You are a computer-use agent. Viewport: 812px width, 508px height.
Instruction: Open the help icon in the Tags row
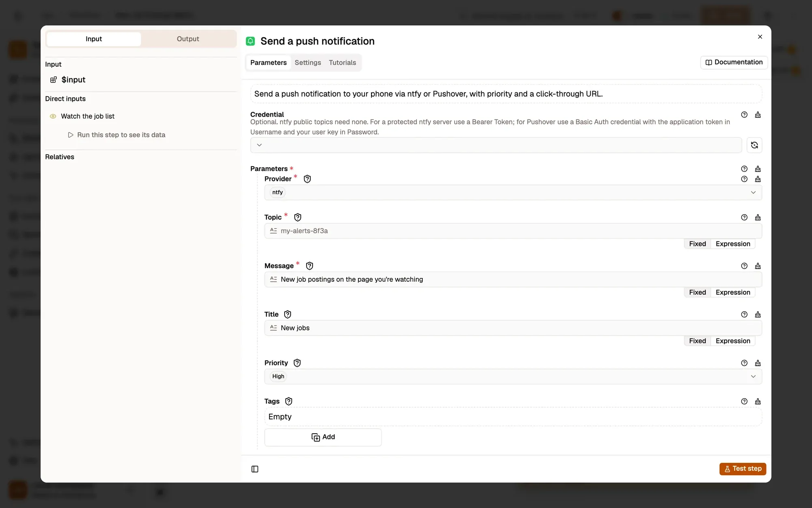pyautogui.click(x=744, y=402)
